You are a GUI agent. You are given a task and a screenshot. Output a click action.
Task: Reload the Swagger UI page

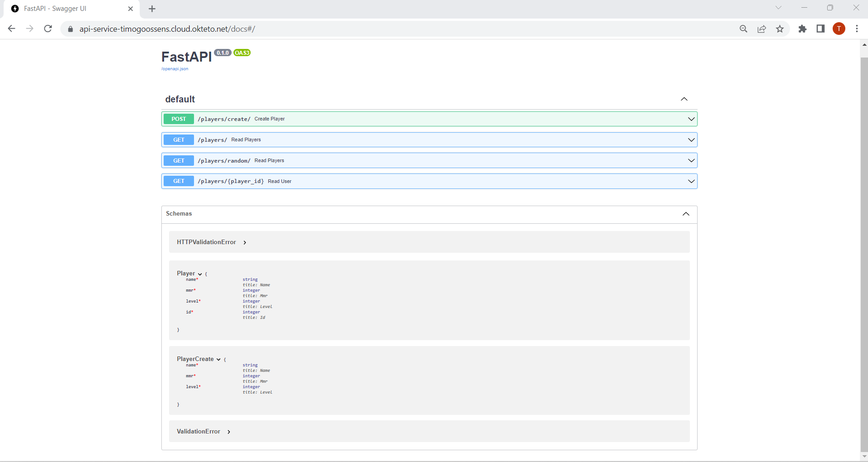(x=48, y=29)
